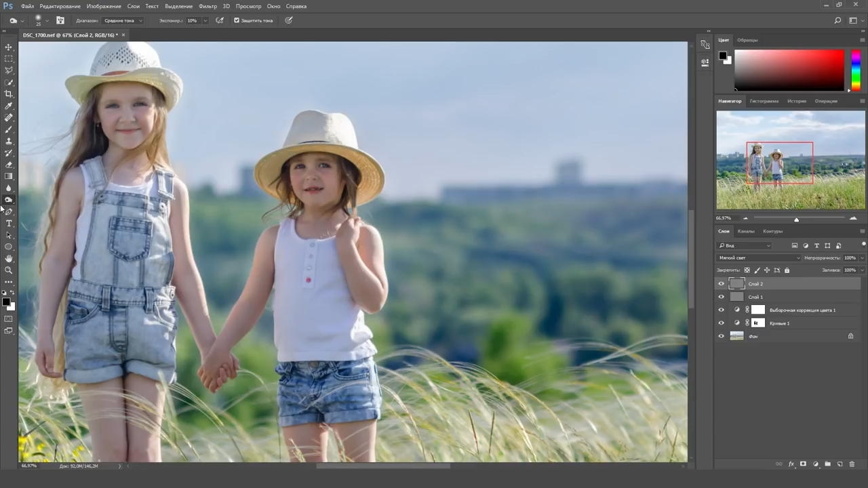The width and height of the screenshot is (868, 488).
Task: Select the Ellipse shape tool
Action: coord(9,247)
